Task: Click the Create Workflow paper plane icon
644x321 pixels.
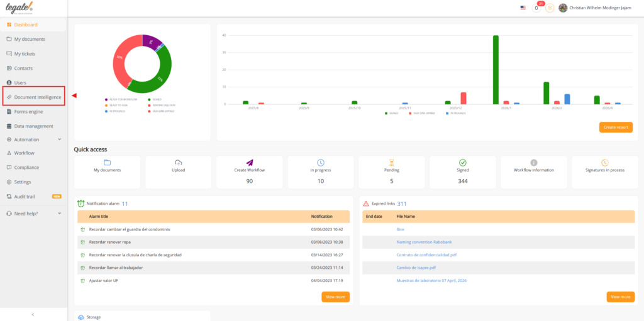Action: [249, 162]
